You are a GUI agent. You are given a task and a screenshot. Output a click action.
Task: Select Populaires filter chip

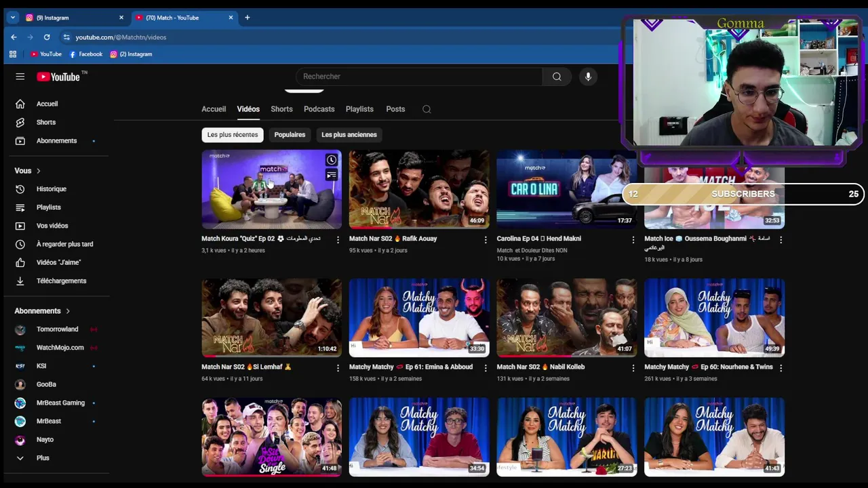[290, 135]
